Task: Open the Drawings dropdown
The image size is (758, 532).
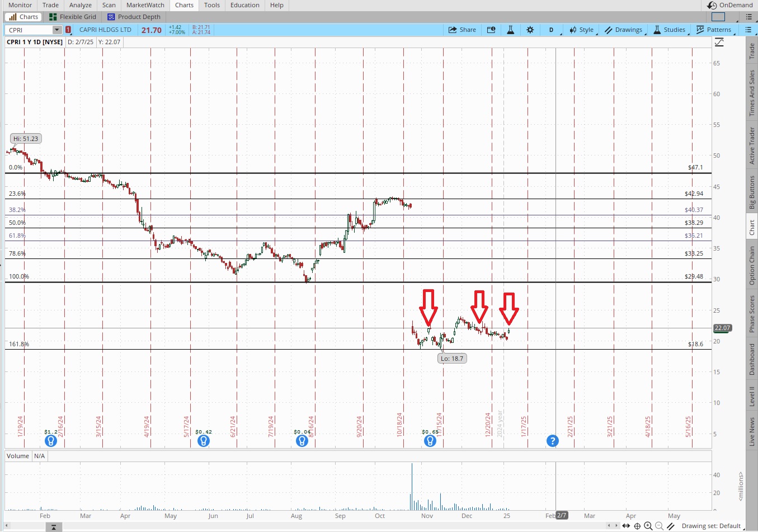Action: tap(624, 30)
